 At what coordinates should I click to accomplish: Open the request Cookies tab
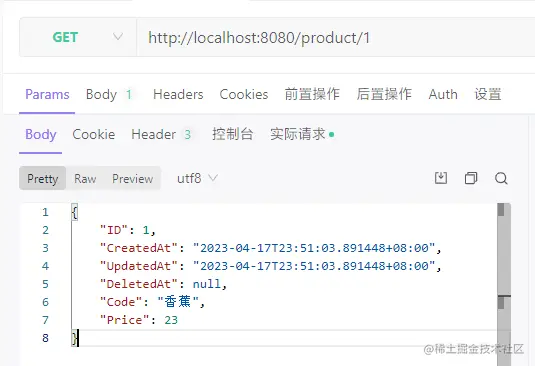[x=244, y=94]
